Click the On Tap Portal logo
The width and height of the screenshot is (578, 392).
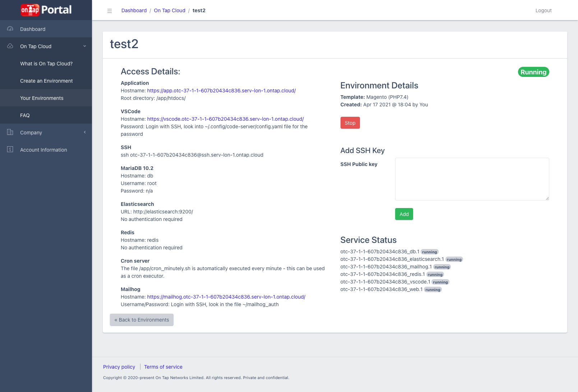pyautogui.click(x=46, y=10)
